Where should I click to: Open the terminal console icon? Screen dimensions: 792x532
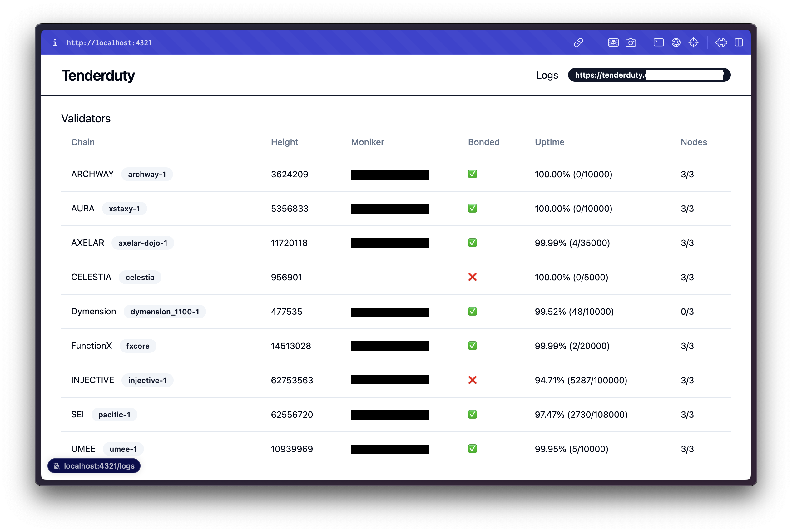[x=658, y=42]
